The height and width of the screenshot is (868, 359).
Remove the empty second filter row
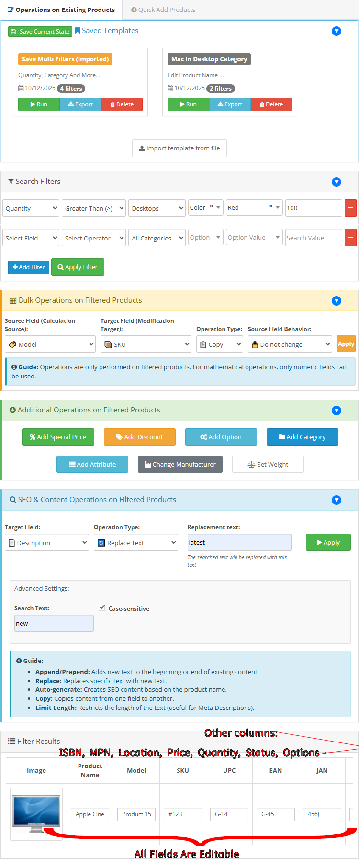pos(350,238)
